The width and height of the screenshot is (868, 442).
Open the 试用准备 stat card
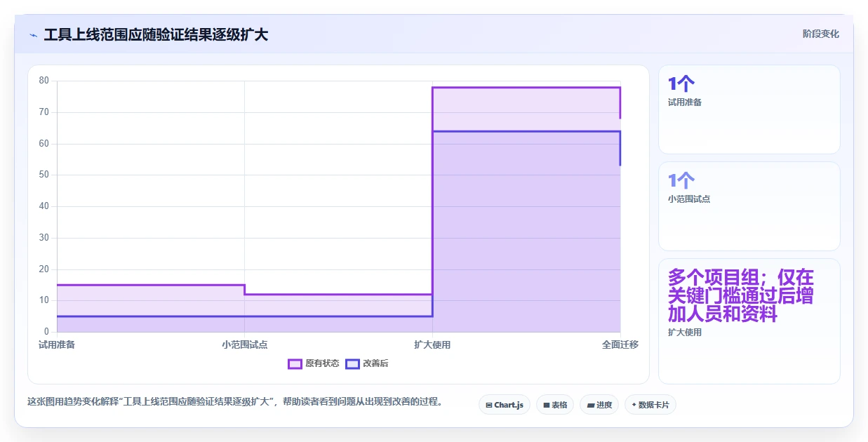tap(749, 109)
